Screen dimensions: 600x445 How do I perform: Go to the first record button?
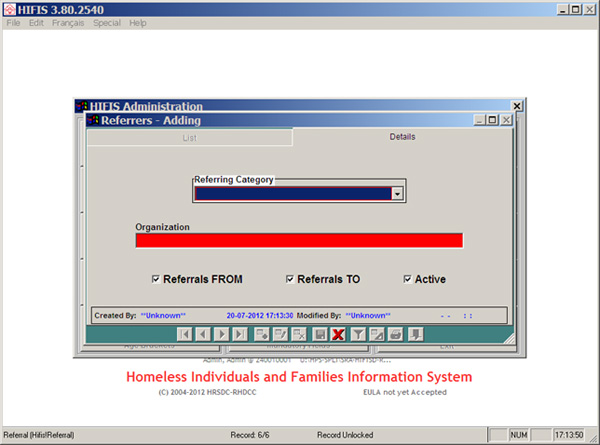point(185,334)
